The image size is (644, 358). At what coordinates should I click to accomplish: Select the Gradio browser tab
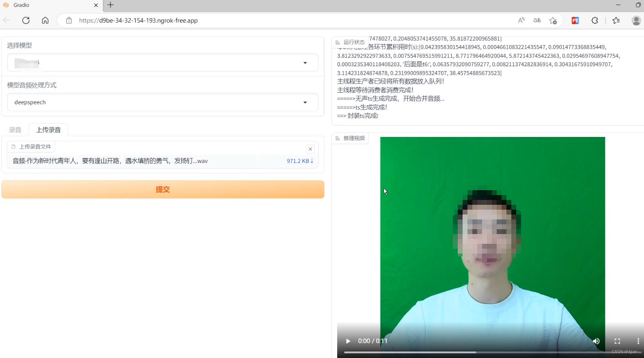tap(51, 5)
